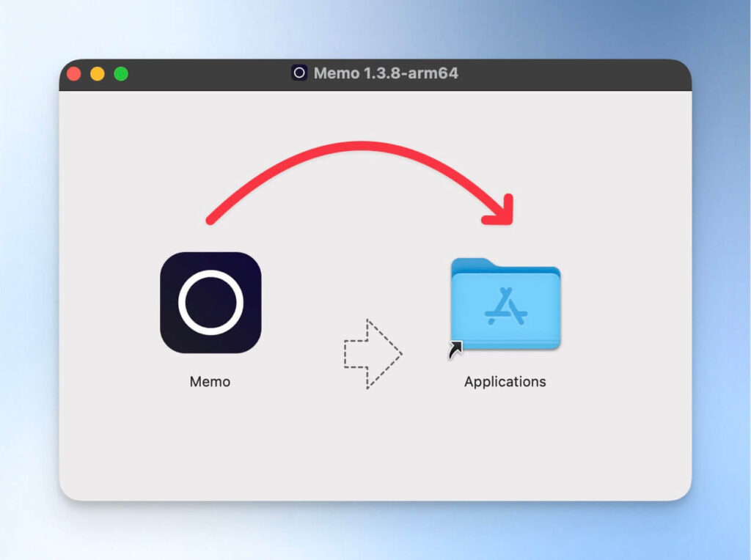Viewport: 751px width, 560px height.
Task: Click the "Applications" folder label
Action: (505, 382)
